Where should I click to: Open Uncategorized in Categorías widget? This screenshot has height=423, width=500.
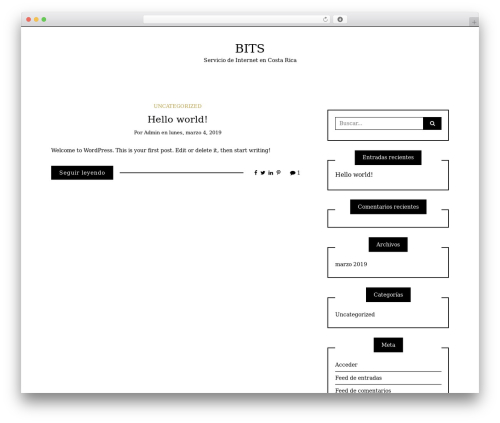(x=355, y=314)
